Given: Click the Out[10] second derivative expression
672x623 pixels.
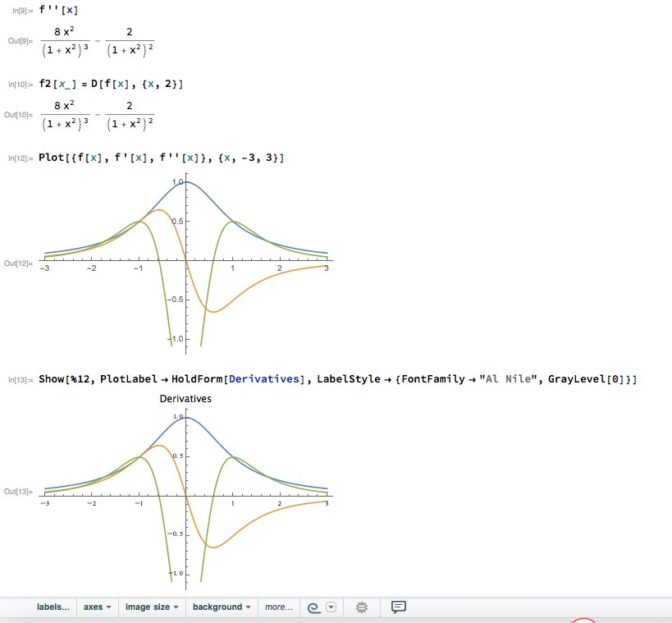Looking at the screenshot, I should tap(98, 115).
